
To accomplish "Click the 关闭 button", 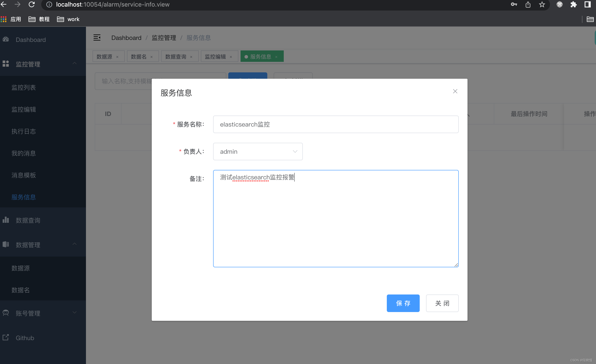I will [x=442, y=303].
